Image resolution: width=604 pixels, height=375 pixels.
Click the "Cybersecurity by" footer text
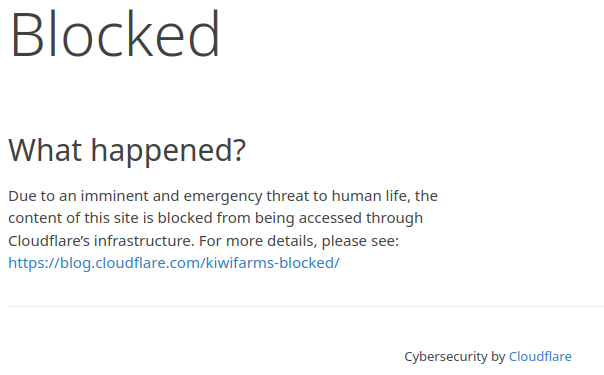[x=455, y=357]
